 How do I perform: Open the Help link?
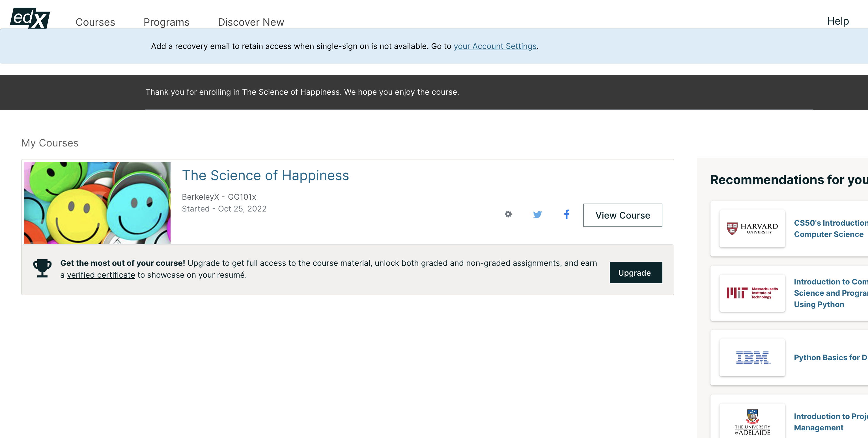click(x=837, y=21)
